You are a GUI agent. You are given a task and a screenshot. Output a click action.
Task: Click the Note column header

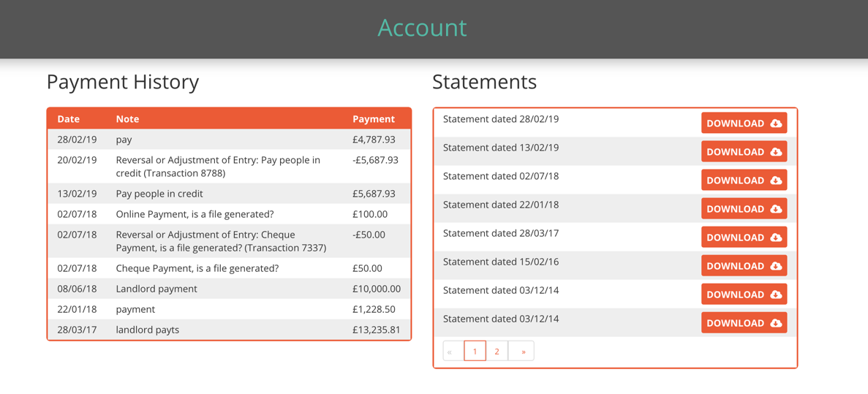[x=127, y=119]
